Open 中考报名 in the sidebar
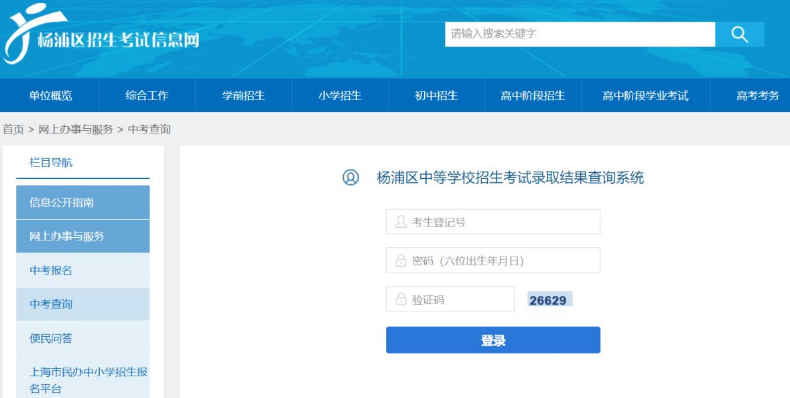Viewport: 790px width, 398px height. [x=83, y=271]
